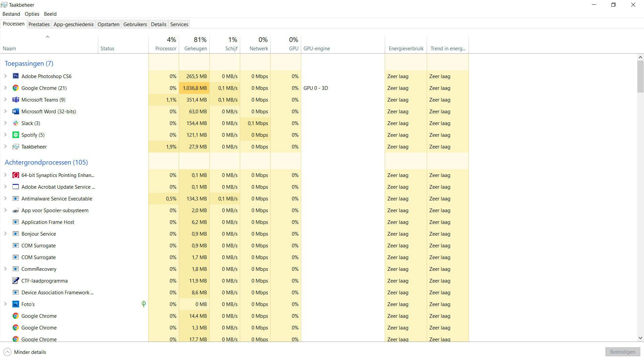
Task: Click the Google Chrome icon under Toepassingen
Action: [15, 88]
